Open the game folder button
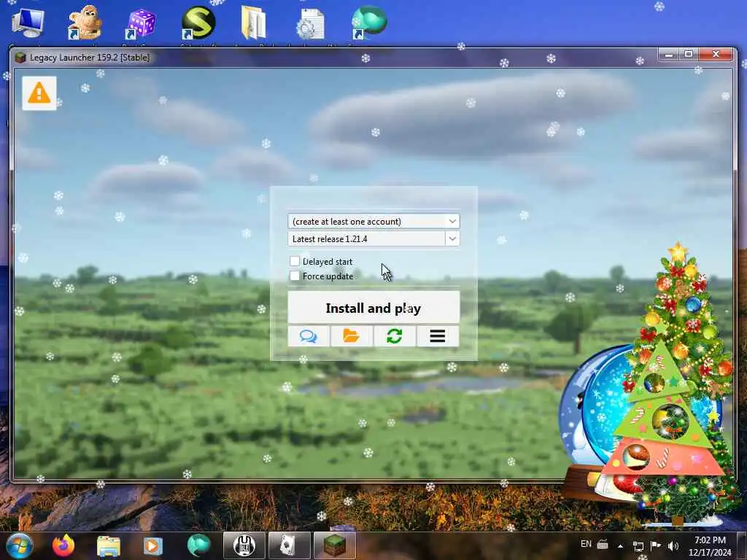 (x=352, y=336)
